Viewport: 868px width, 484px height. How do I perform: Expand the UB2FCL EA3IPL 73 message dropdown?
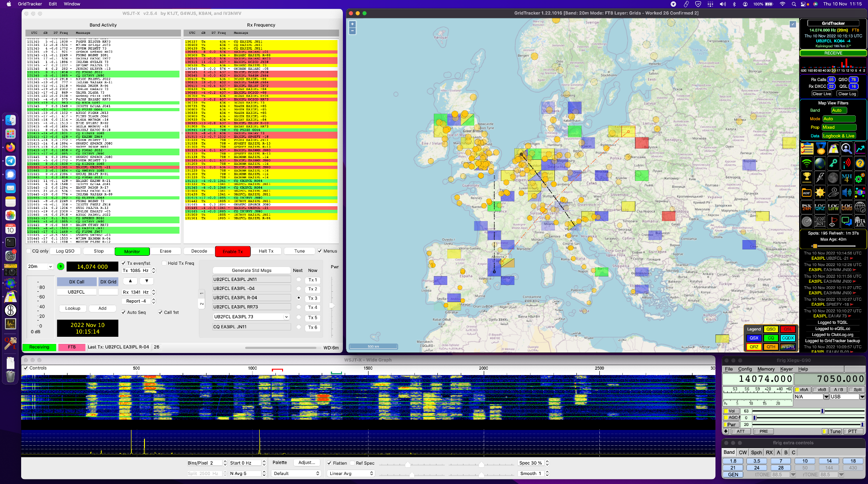tap(251, 317)
